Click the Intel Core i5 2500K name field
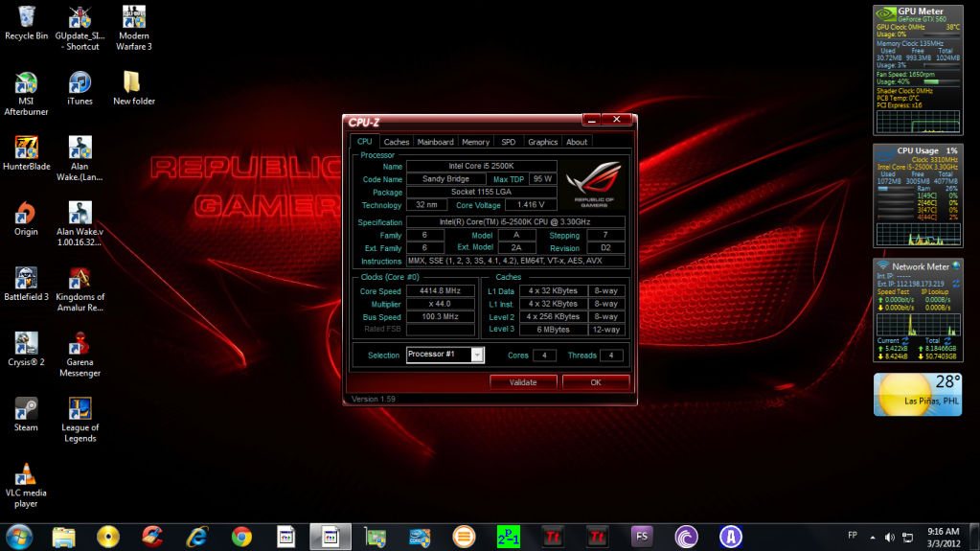Viewport: 980px width, 551px height. (x=481, y=166)
